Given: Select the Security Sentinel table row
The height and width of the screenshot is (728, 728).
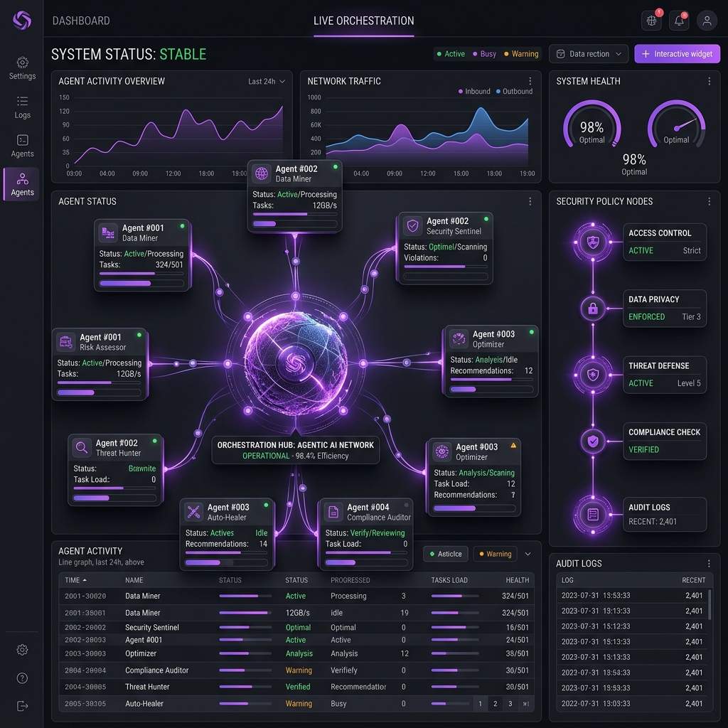Looking at the screenshot, I should point(296,627).
